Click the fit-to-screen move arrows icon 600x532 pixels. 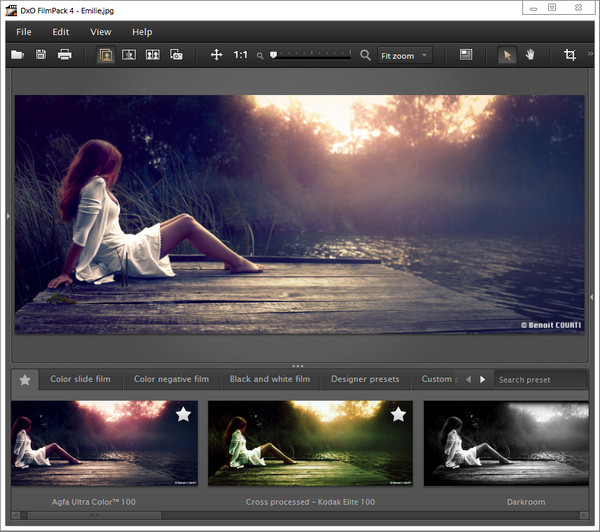click(216, 55)
